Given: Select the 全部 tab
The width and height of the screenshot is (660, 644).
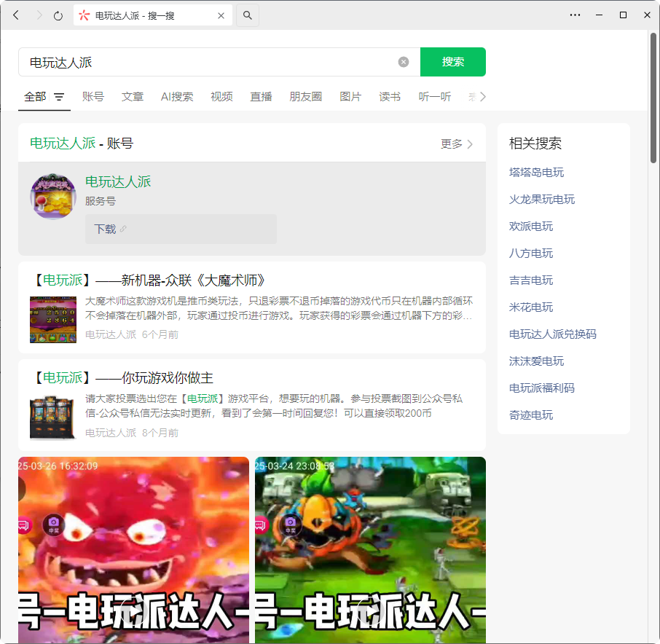Looking at the screenshot, I should [x=35, y=97].
